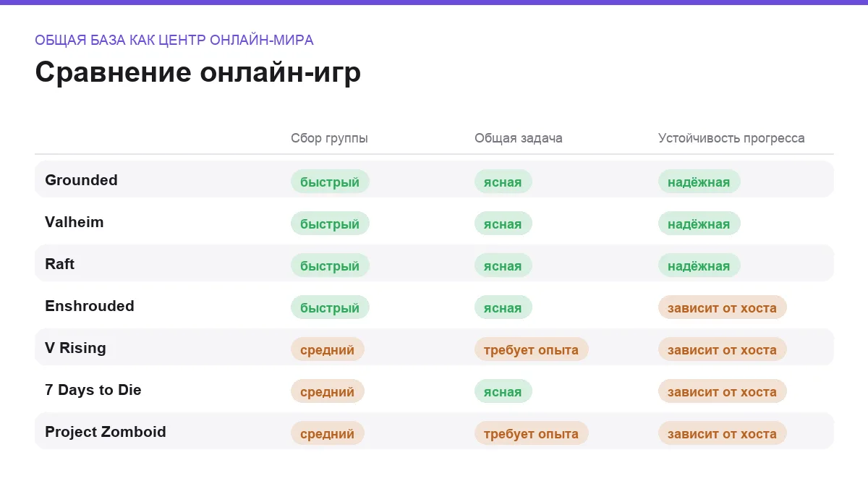Click 'средний' badge in V Rising row
Image resolution: width=868 pixels, height=489 pixels.
click(x=327, y=349)
